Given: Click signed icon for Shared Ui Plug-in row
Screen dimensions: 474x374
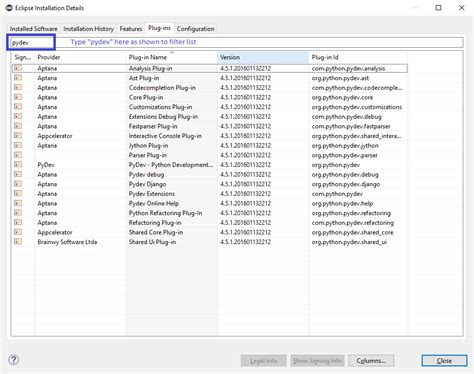Looking at the screenshot, I should pyautogui.click(x=18, y=242).
